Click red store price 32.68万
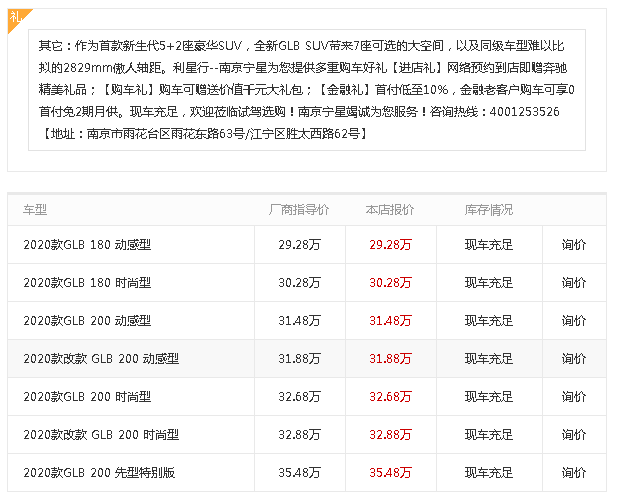The image size is (644, 503). click(x=390, y=397)
